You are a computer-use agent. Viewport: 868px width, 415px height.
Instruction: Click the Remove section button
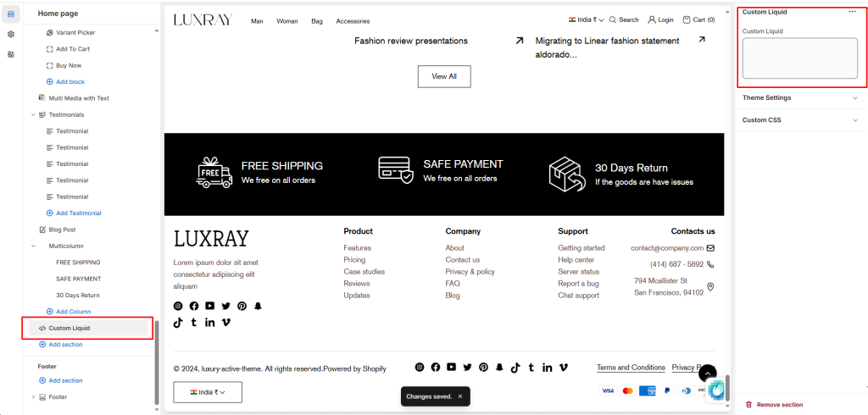(774, 405)
